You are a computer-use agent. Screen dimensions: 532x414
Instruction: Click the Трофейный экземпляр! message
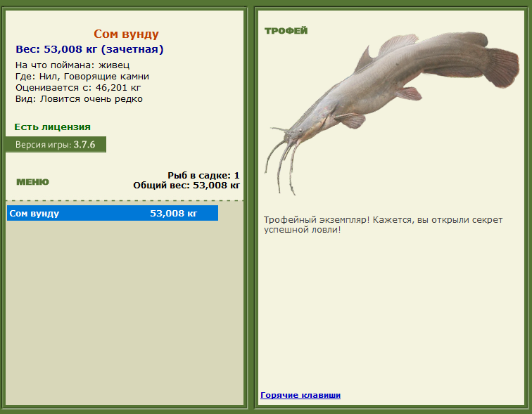pyautogui.click(x=383, y=225)
